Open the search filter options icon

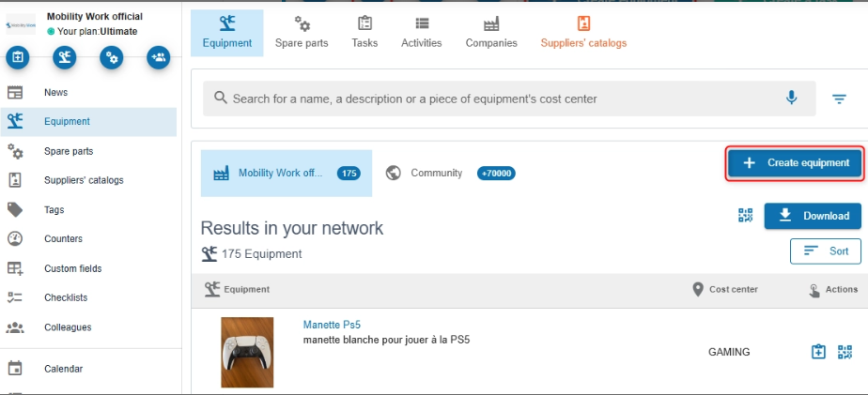[839, 99]
